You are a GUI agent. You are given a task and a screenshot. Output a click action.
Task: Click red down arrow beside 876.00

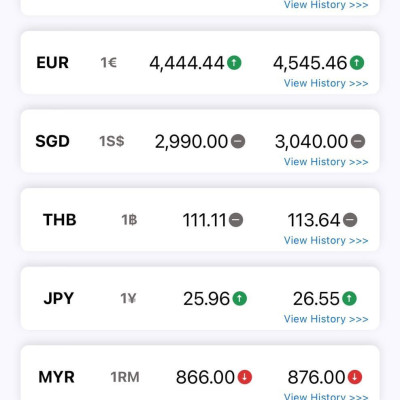(x=355, y=377)
